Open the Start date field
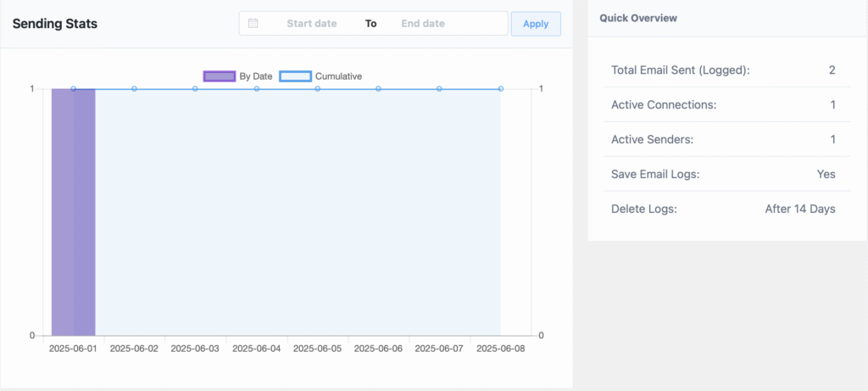This screenshot has height=391, width=868. pyautogui.click(x=312, y=24)
